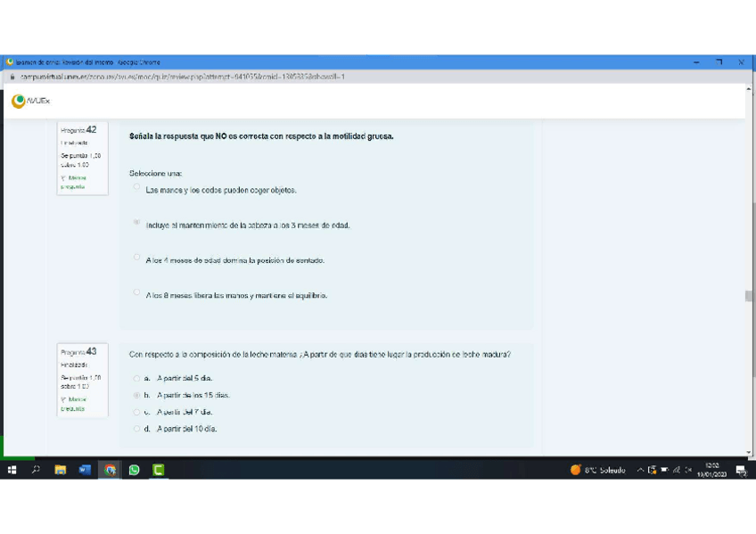
Task: Click 'Seleccione una:' label
Action: click(155, 174)
